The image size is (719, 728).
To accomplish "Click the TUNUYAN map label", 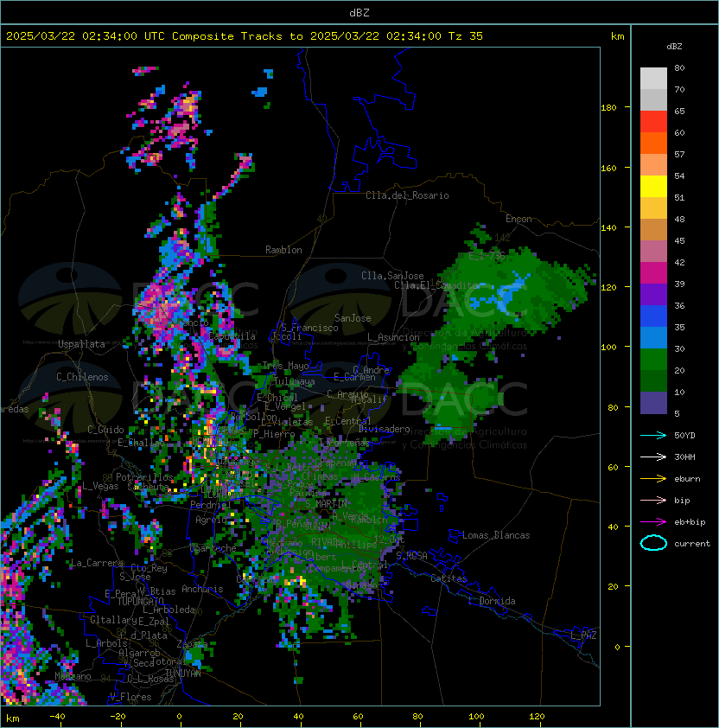I will tap(183, 674).
